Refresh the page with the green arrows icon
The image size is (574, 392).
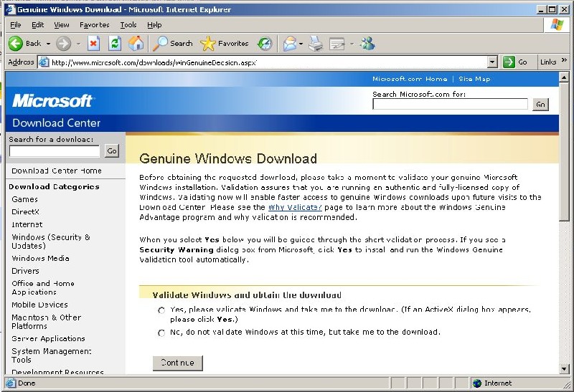(x=115, y=44)
